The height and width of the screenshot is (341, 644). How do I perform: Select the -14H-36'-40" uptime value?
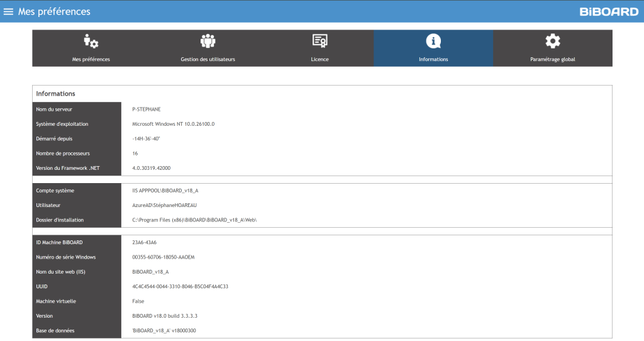[x=146, y=139]
